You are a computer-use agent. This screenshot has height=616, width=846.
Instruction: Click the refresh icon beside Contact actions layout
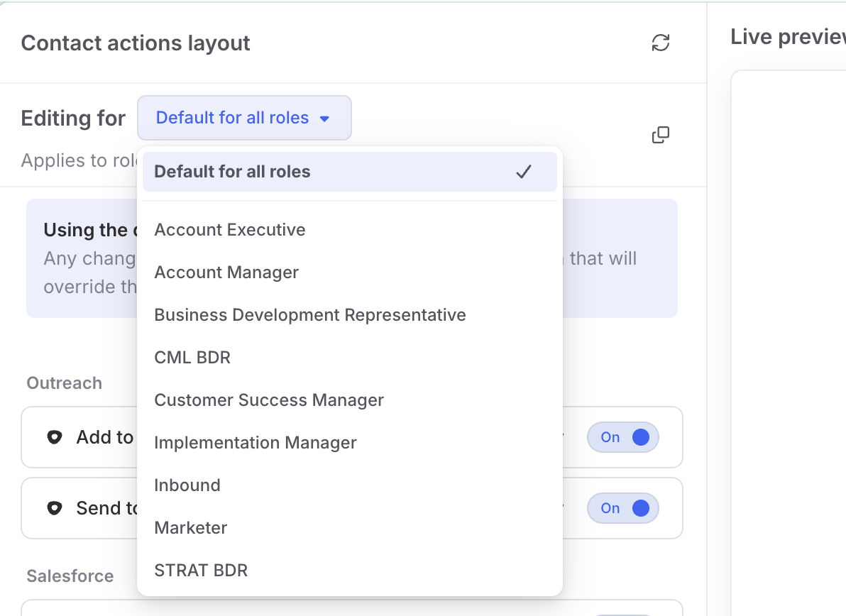661,43
